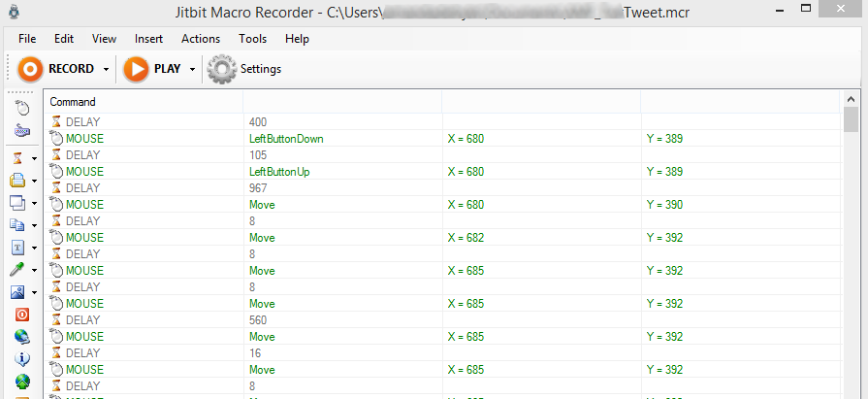Open the View menu
Image resolution: width=868 pixels, height=399 pixels.
104,39
